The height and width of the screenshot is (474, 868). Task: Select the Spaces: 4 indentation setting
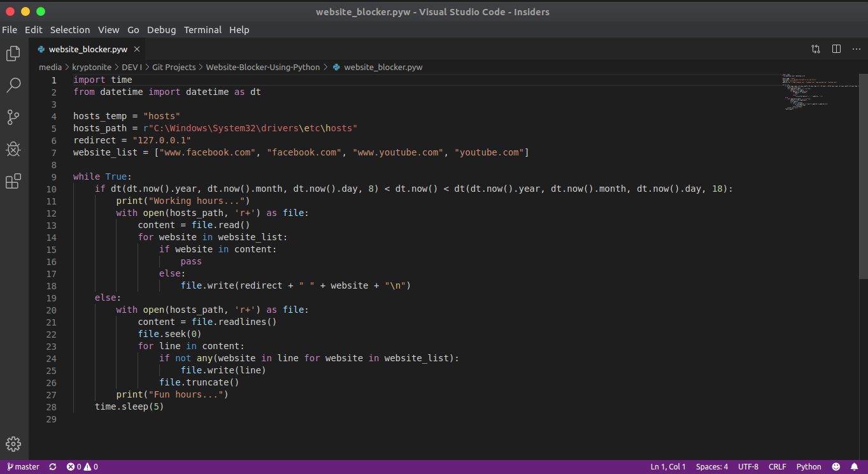tap(711, 467)
